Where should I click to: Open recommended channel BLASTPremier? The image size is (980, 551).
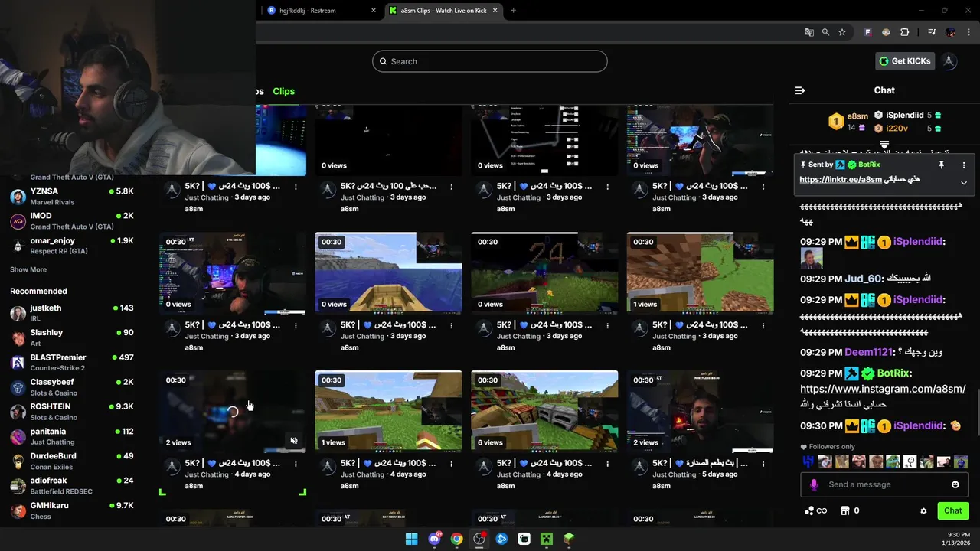72,362
